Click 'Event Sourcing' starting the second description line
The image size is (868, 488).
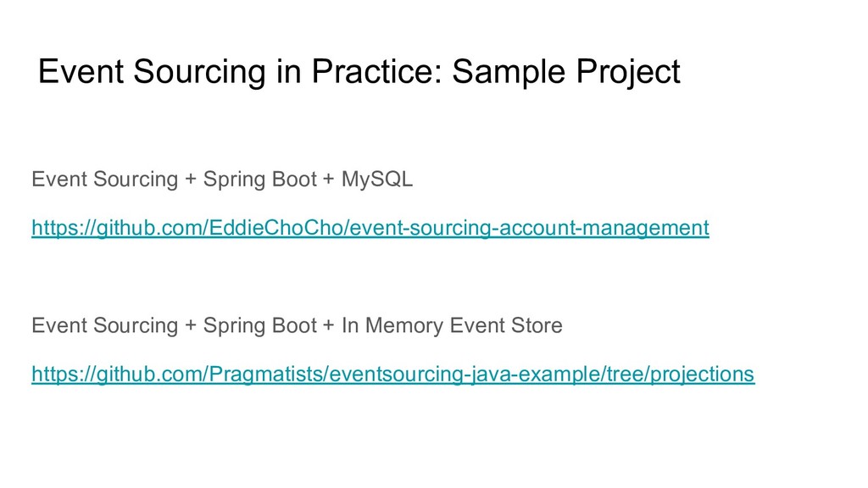tap(104, 325)
